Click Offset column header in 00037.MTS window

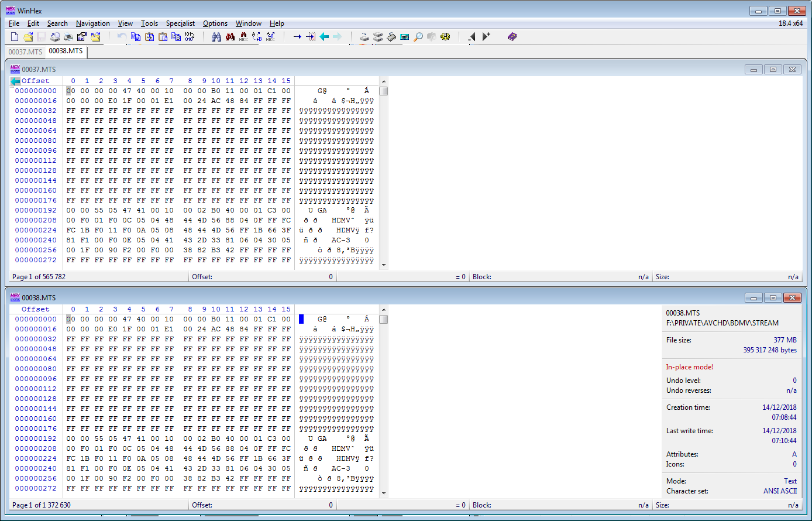tap(36, 81)
